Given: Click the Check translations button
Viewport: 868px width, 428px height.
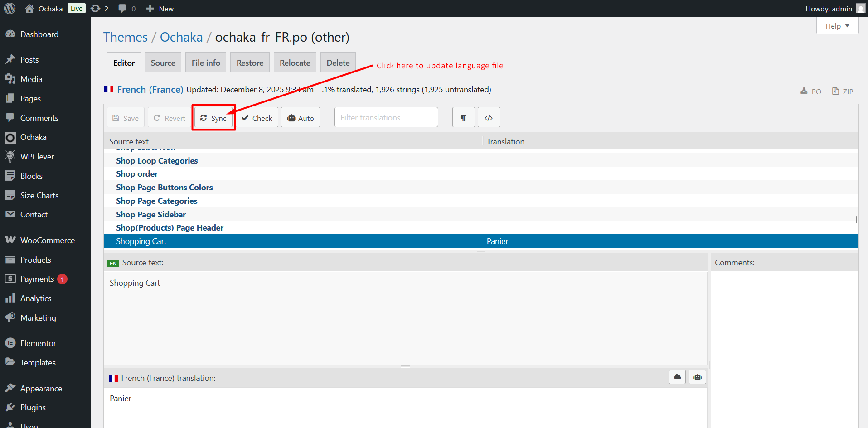Looking at the screenshot, I should 257,118.
